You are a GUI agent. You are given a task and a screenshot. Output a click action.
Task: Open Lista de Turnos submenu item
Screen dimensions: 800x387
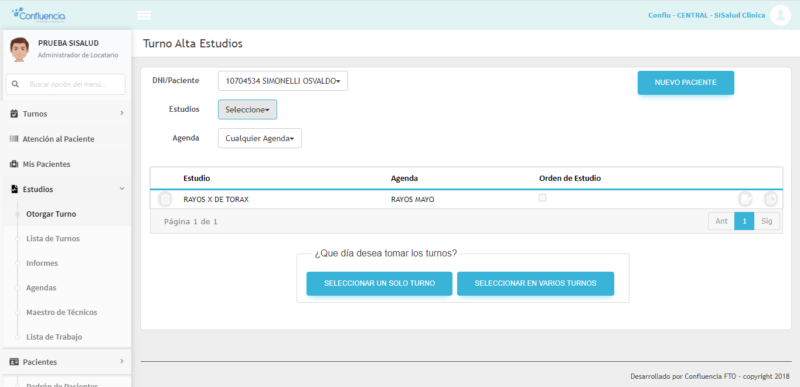[x=53, y=239]
